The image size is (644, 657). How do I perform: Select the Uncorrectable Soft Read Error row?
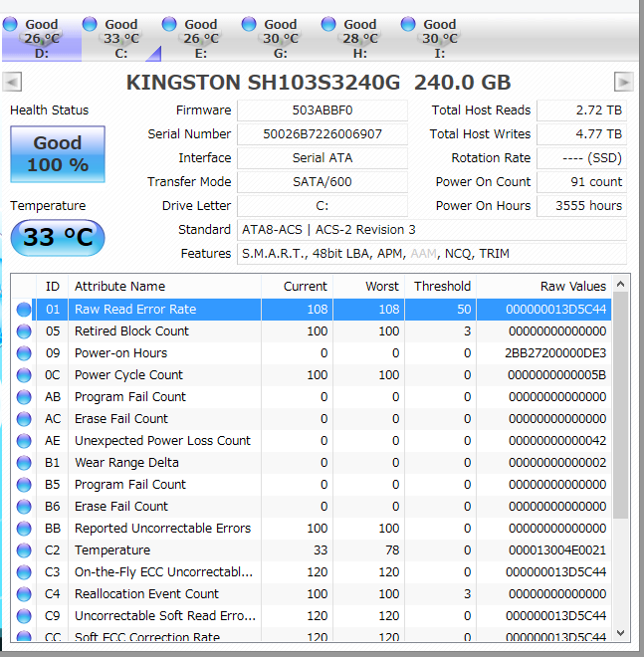[x=312, y=615]
